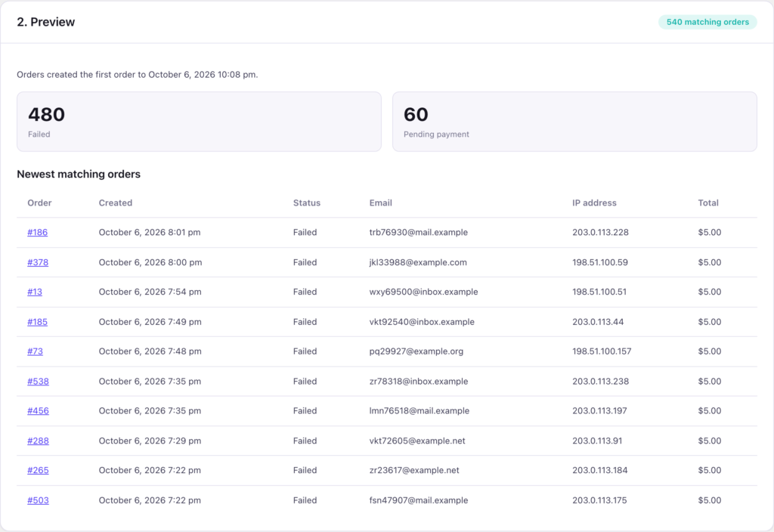This screenshot has width=774, height=532.
Task: Select the 480 Failed summary card
Action: [x=199, y=122]
